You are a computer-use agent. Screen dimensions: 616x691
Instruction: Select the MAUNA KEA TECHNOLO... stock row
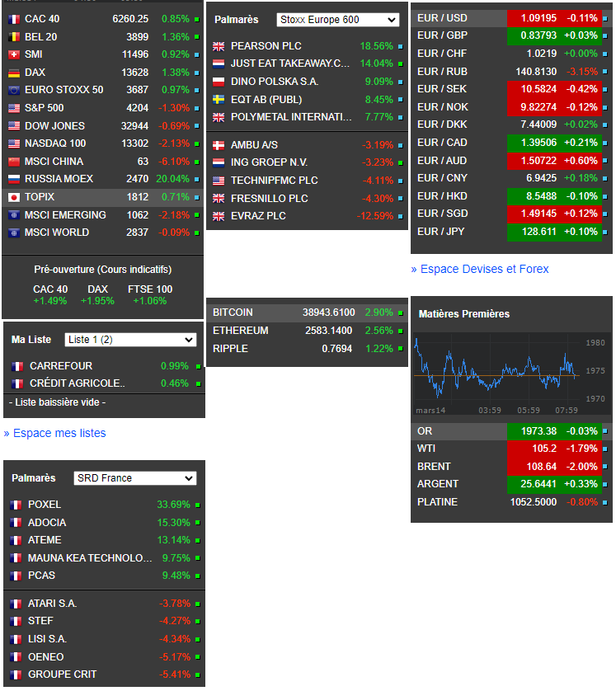point(104,558)
